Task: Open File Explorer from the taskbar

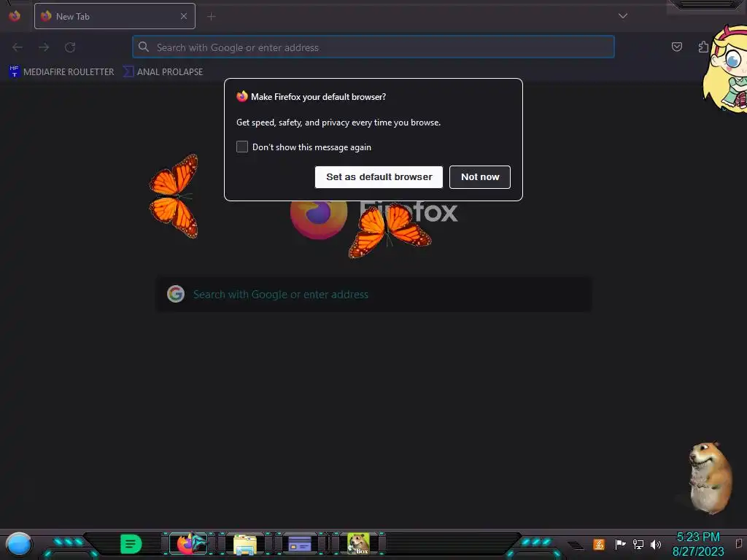Action: (x=245, y=544)
